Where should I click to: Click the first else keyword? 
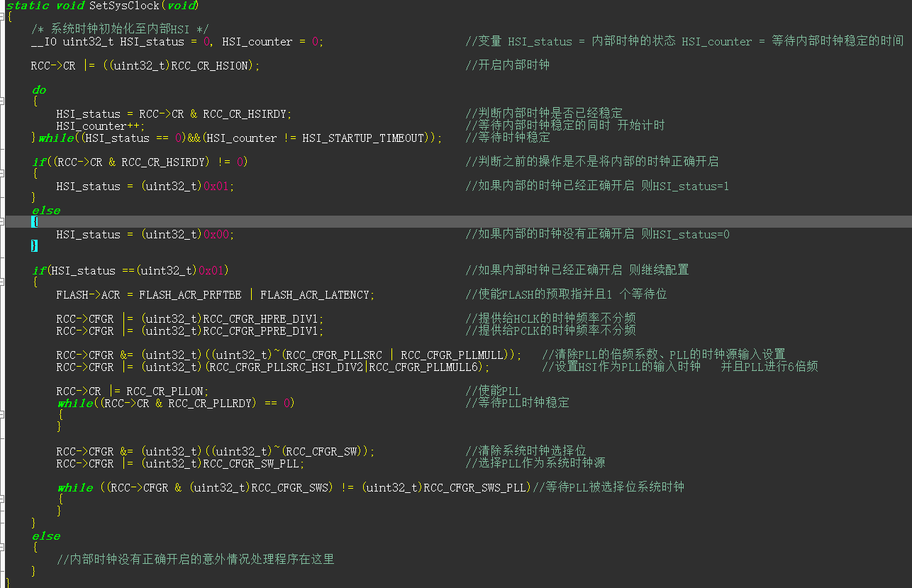[x=45, y=211]
